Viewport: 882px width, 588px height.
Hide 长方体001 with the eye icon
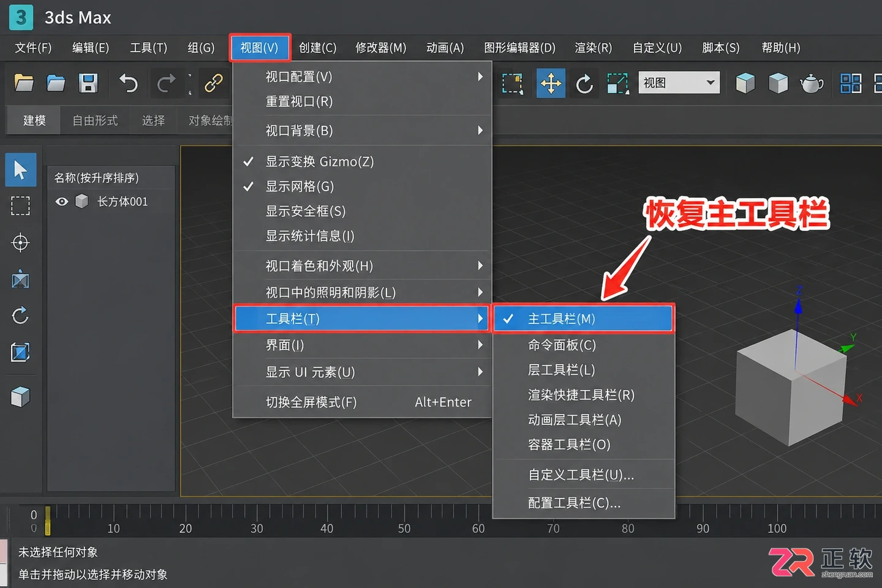[62, 202]
